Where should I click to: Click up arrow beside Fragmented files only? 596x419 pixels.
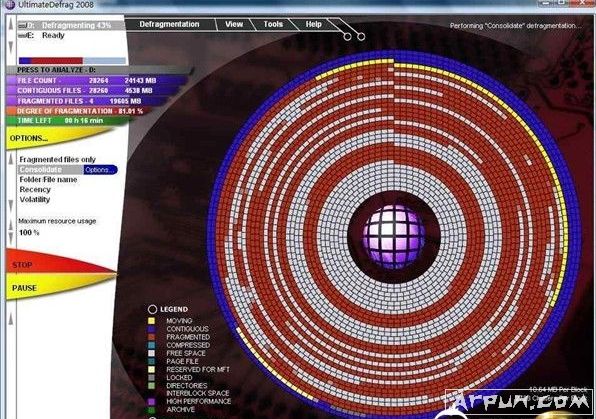pos(11,159)
